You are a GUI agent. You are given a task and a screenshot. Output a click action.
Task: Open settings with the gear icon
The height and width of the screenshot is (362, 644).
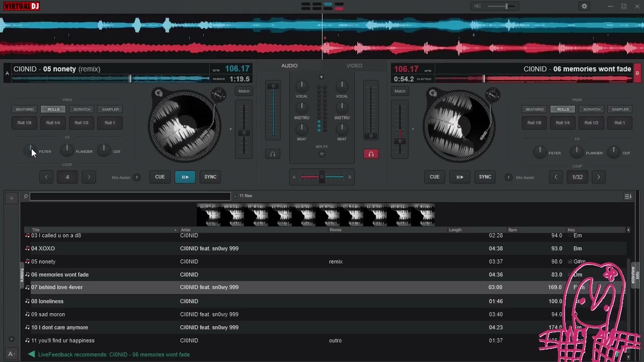pyautogui.click(x=584, y=6)
